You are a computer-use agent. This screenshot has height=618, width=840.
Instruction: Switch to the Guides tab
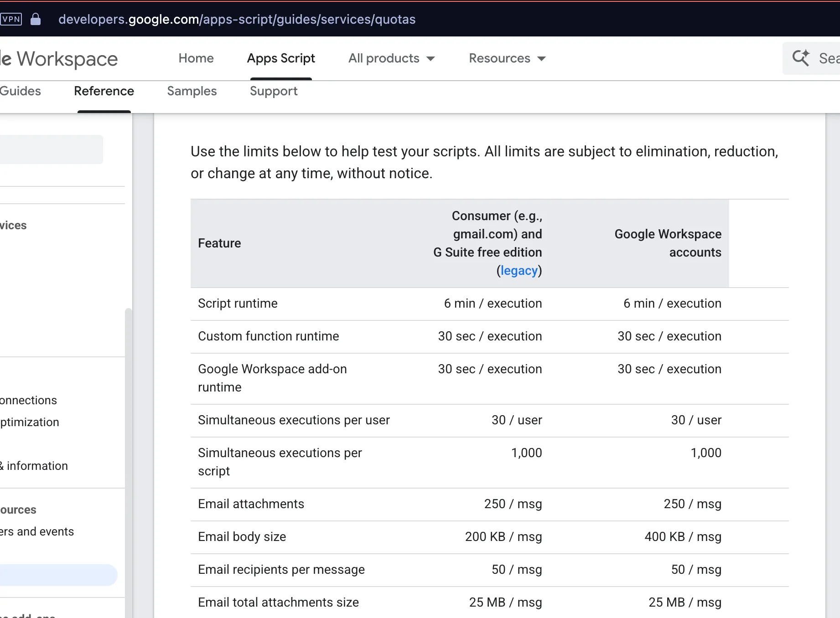(x=21, y=91)
